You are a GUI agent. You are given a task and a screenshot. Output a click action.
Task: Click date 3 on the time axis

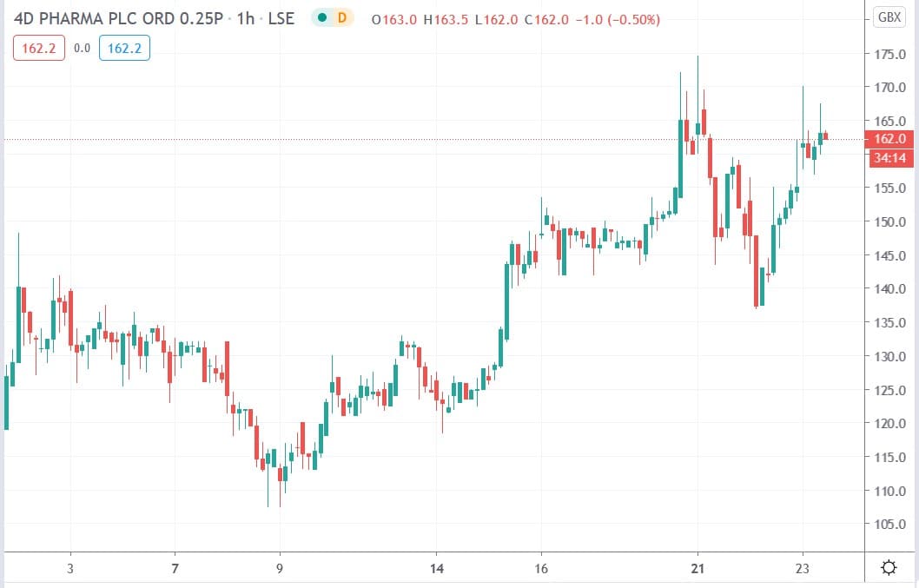[70, 569]
